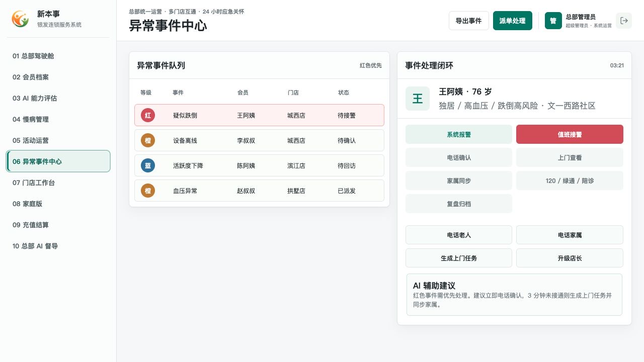Click the 电话老人 button

(x=459, y=235)
